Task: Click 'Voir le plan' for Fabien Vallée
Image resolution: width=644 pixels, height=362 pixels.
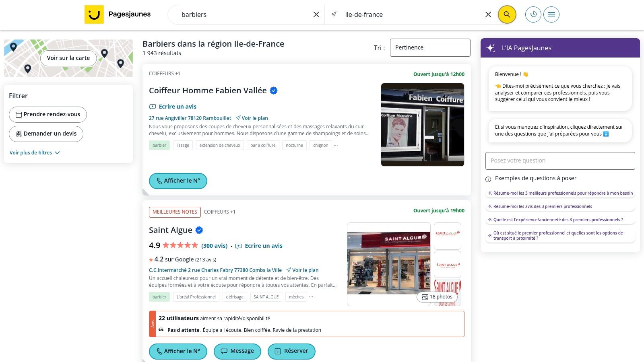Action: click(x=252, y=118)
